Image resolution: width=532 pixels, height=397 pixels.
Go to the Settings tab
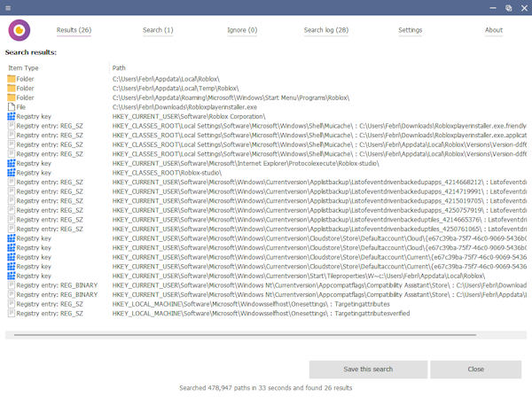(x=410, y=30)
